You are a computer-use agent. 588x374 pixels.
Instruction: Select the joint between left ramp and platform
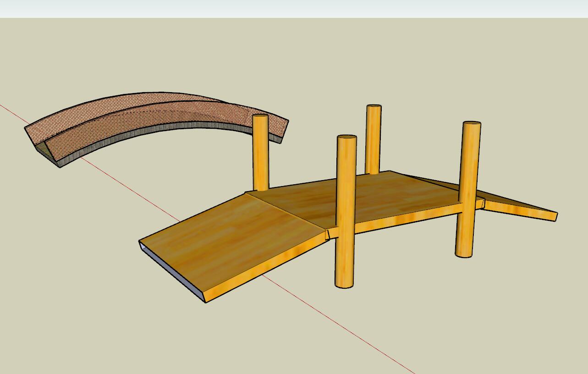[x=286, y=211]
